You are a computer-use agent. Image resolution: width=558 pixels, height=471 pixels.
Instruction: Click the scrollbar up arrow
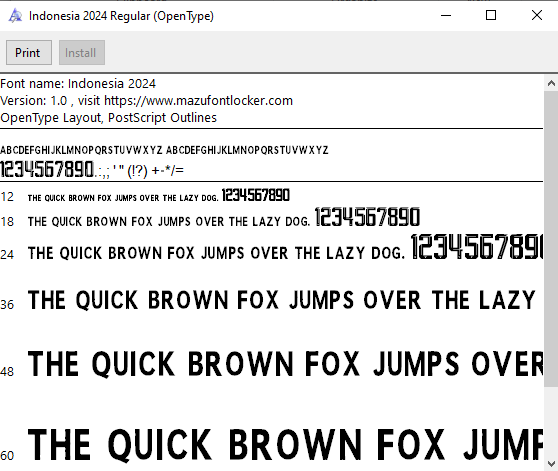(551, 83)
